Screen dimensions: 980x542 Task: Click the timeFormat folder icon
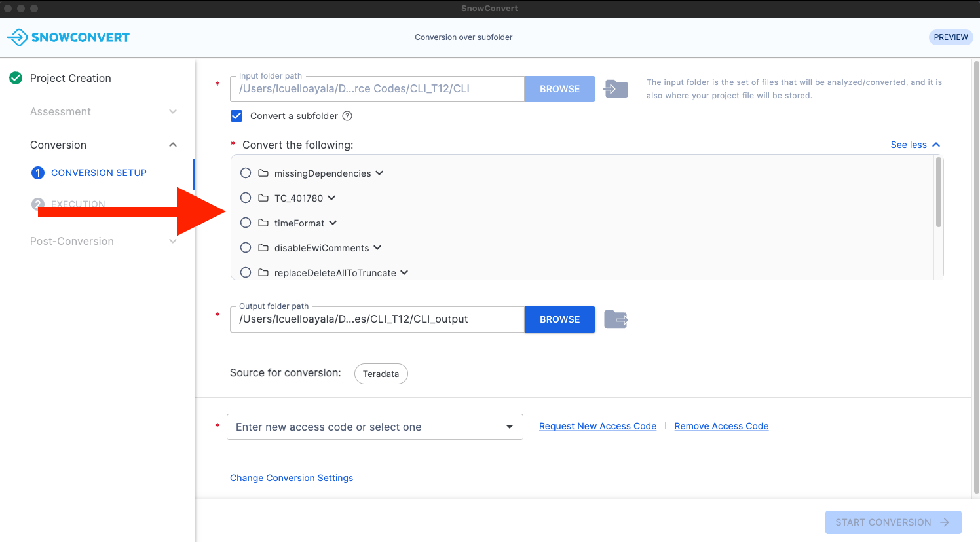263,223
